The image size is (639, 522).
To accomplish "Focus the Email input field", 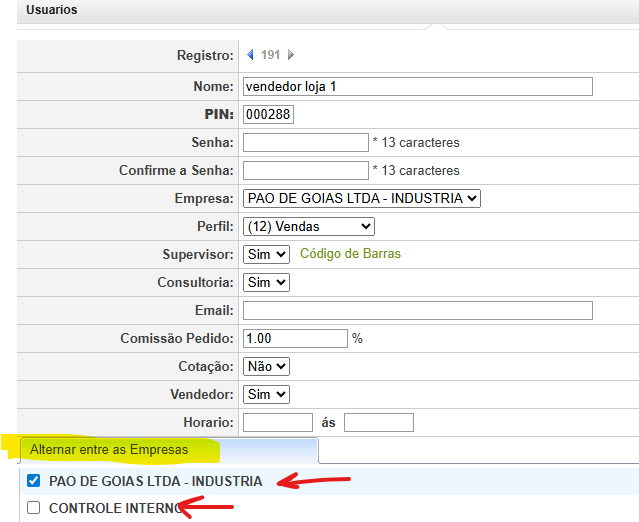I will 417,310.
